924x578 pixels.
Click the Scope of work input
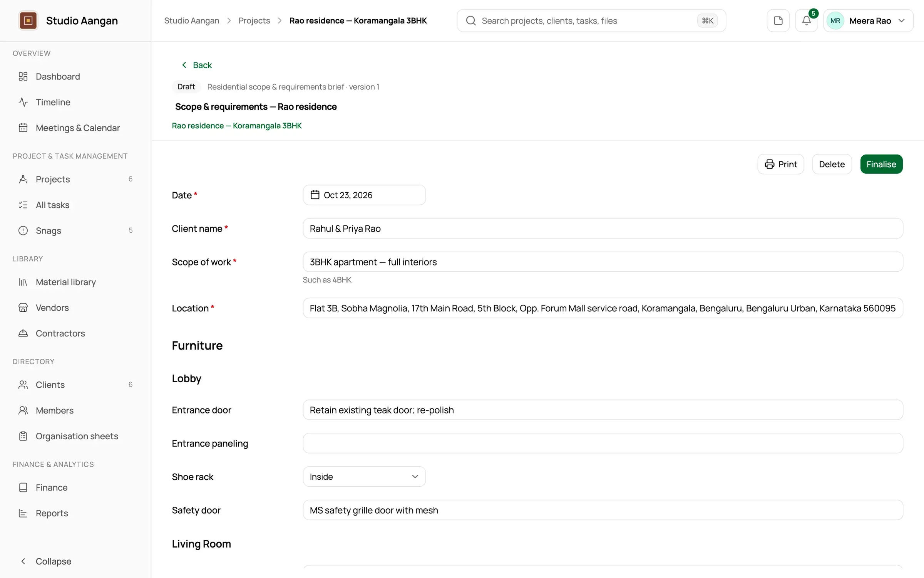(603, 262)
